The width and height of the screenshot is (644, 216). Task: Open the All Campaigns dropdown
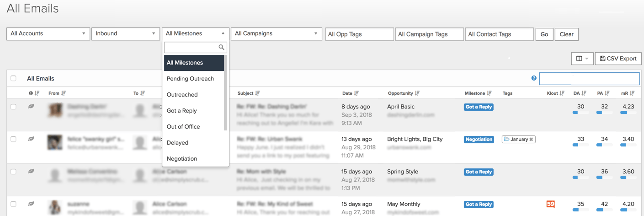tap(277, 34)
